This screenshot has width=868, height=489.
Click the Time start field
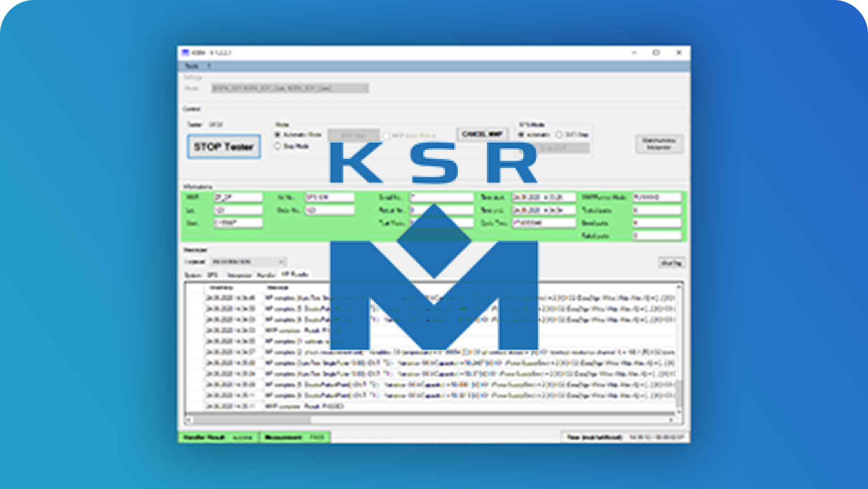click(543, 197)
